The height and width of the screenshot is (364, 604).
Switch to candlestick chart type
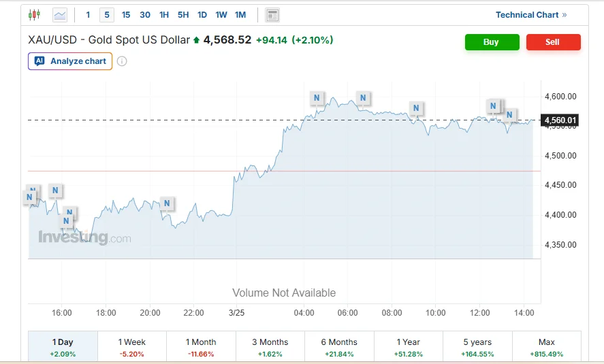point(35,14)
